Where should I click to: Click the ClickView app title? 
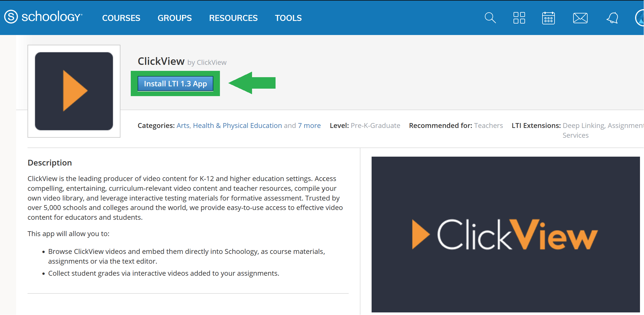point(161,61)
